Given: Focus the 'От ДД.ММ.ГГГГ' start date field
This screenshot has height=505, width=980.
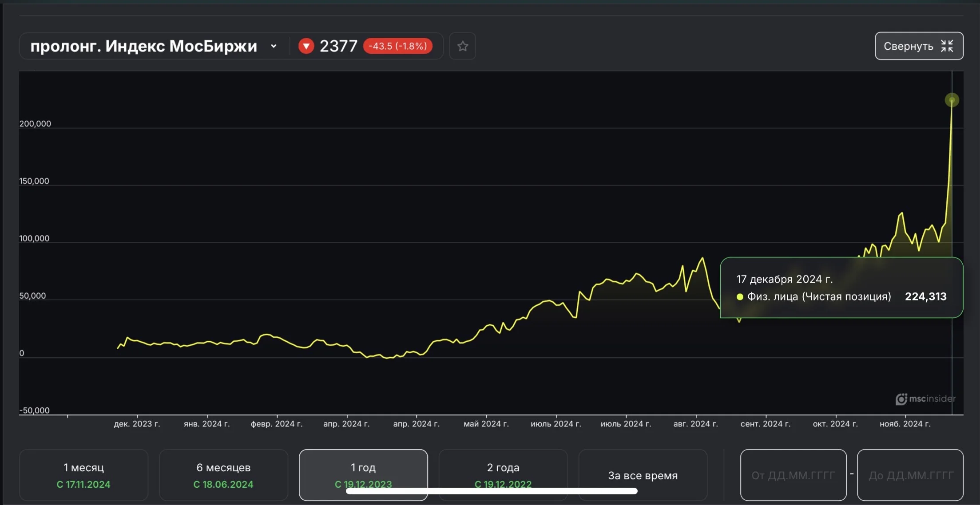Looking at the screenshot, I should coord(794,475).
